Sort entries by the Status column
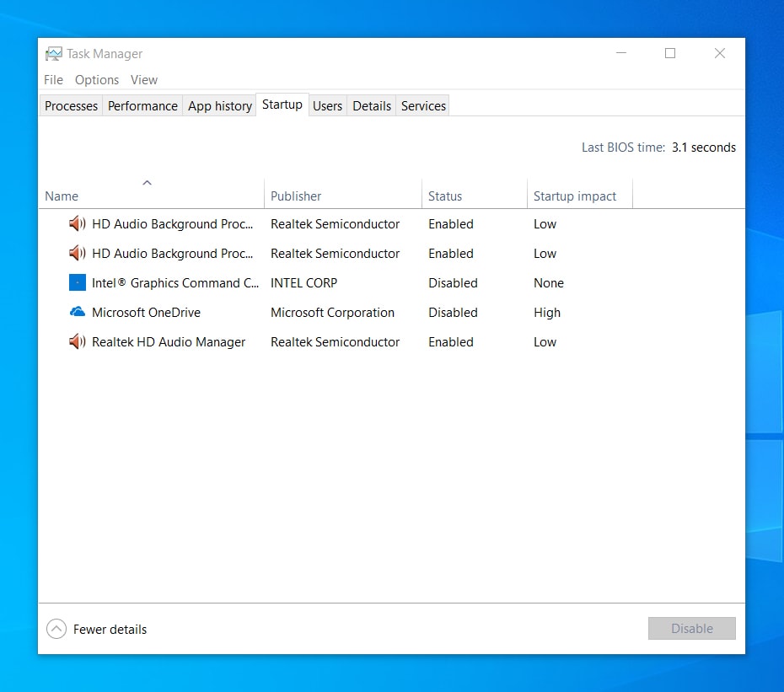The width and height of the screenshot is (784, 692). pyautogui.click(x=445, y=196)
